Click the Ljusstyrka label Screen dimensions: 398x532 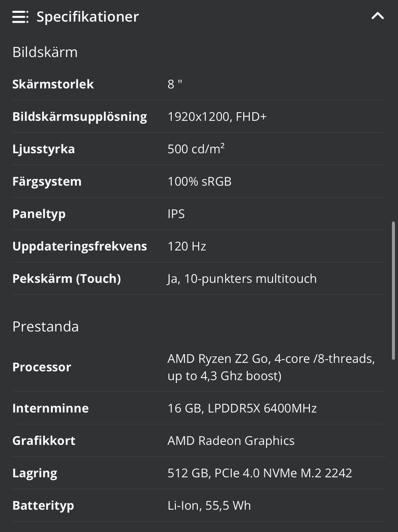44,149
